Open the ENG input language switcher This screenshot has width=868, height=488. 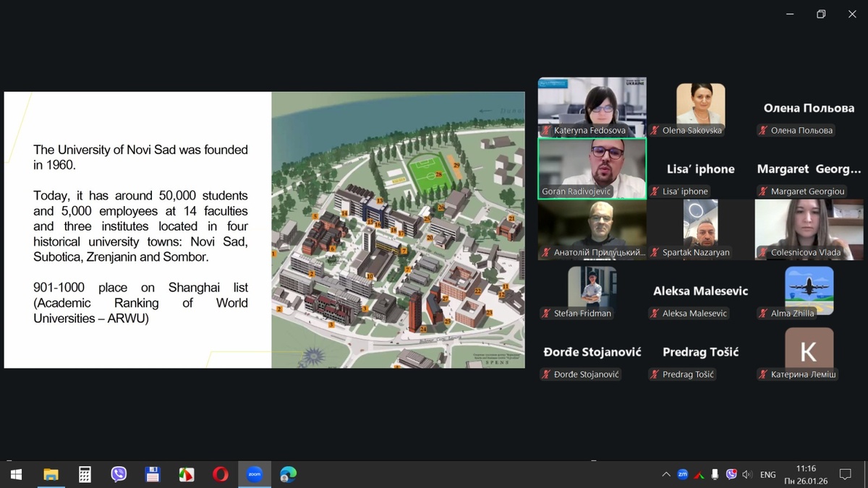(767, 474)
